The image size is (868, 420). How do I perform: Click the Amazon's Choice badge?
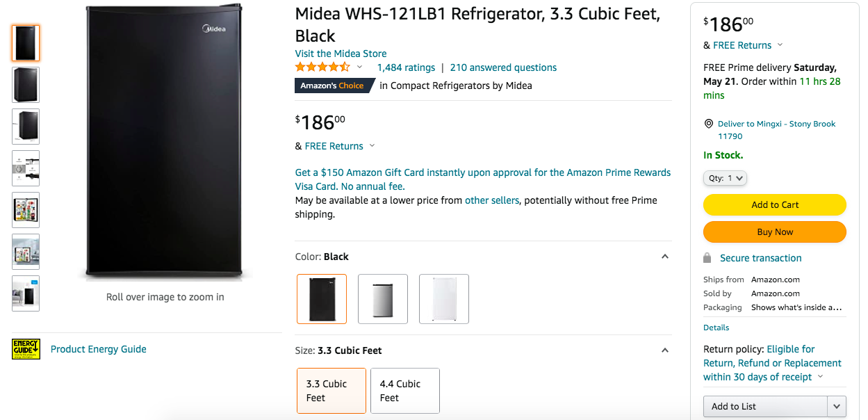[332, 86]
